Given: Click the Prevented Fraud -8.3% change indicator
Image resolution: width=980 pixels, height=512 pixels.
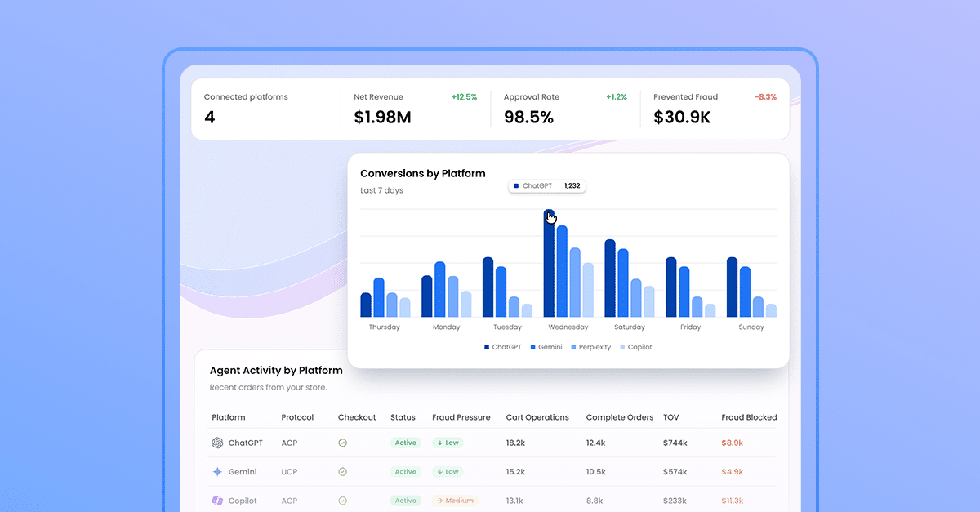Looking at the screenshot, I should click(765, 97).
